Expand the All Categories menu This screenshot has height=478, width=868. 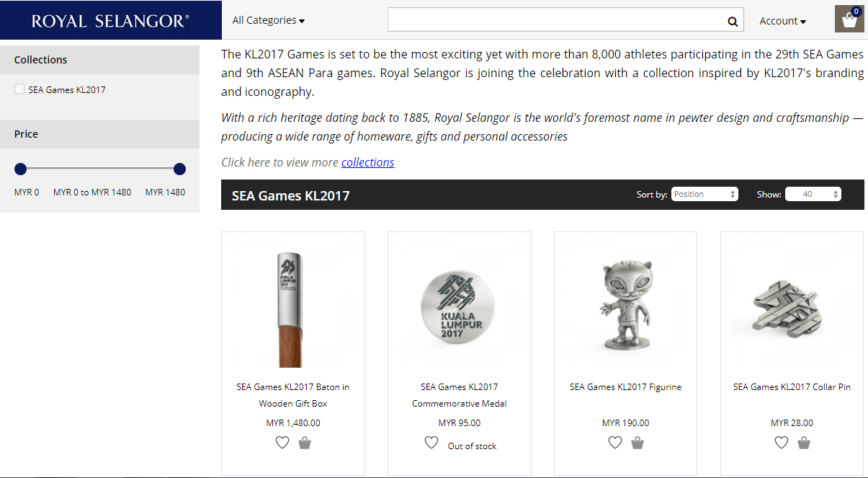[x=268, y=21]
